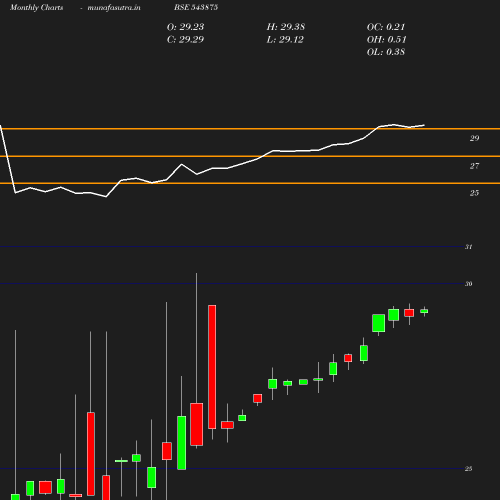Click the candlestick axis label 31

click(468, 247)
